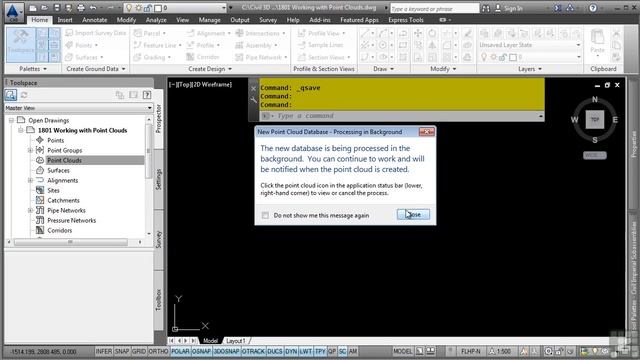Image resolution: width=640 pixels, height=360 pixels.
Task: Click the New drawing icon in quick access toolbar
Action: pos(33,8)
